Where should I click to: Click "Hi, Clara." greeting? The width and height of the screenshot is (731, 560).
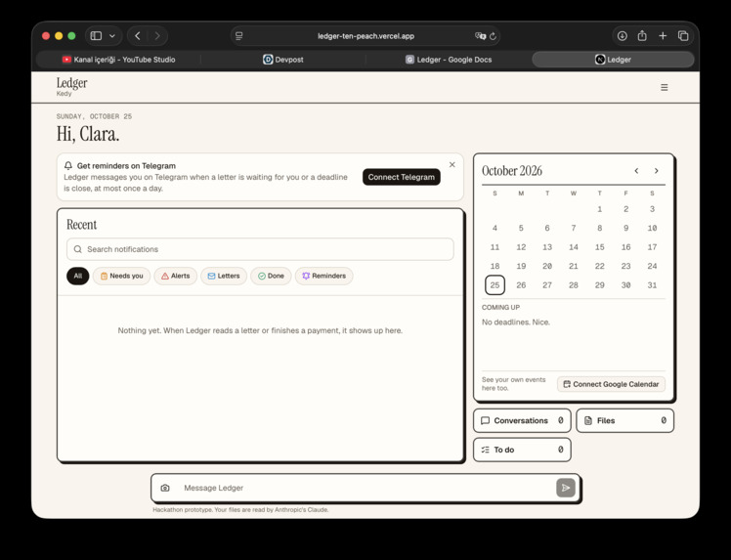pos(88,134)
